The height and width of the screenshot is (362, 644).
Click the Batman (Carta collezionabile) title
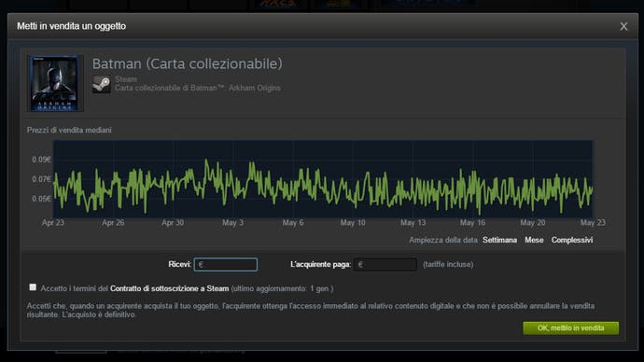(188, 63)
